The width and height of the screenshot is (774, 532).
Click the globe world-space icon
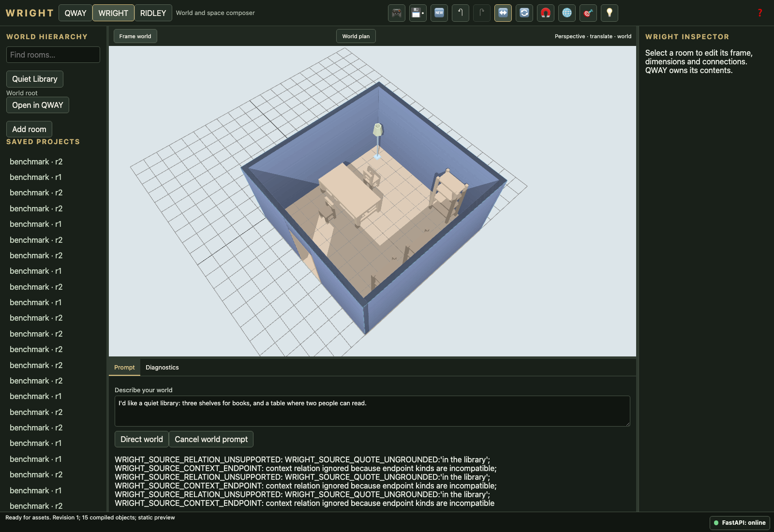(567, 13)
